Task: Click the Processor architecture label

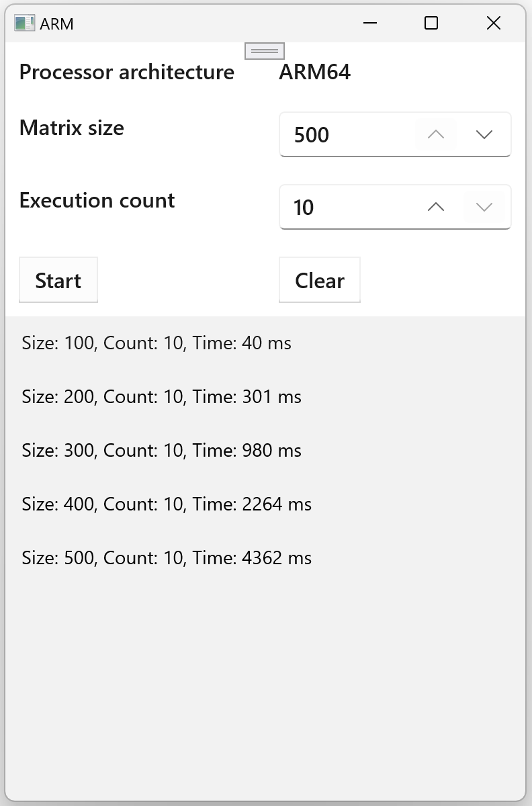Action: tap(127, 72)
